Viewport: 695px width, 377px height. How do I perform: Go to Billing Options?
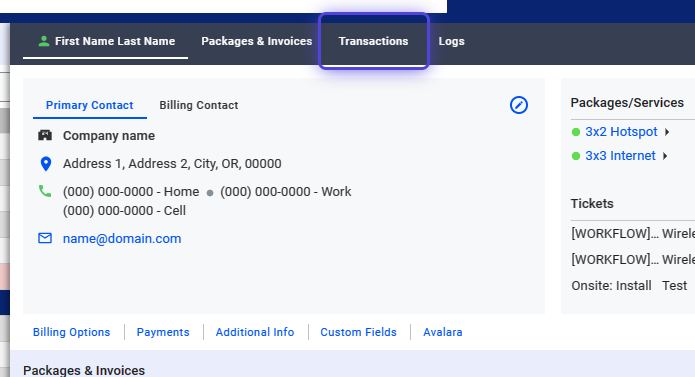71,332
